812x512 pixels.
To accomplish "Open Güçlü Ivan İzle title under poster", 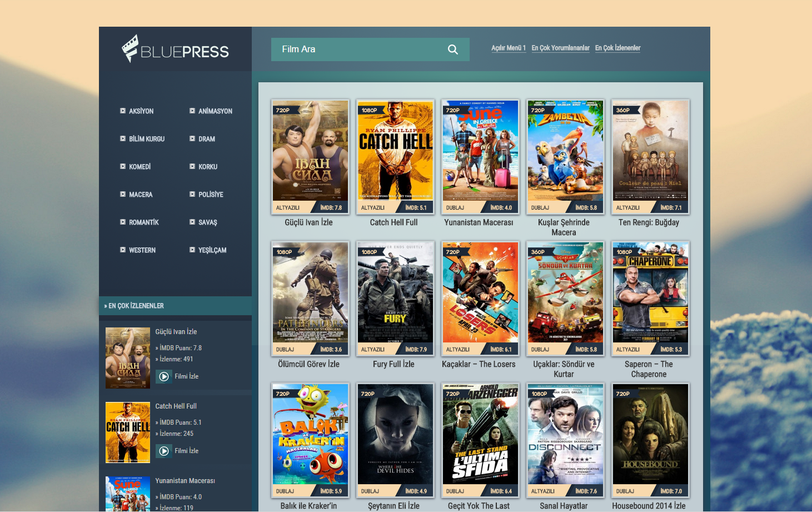I will click(308, 222).
